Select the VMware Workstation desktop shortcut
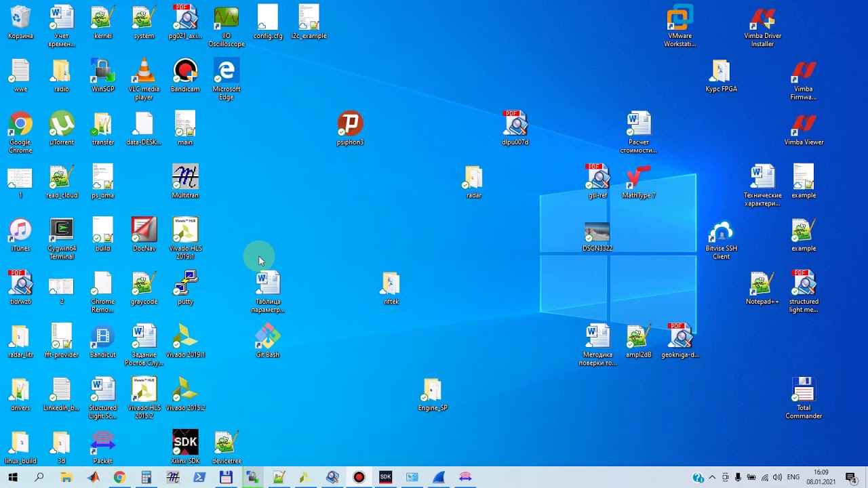 (x=680, y=26)
